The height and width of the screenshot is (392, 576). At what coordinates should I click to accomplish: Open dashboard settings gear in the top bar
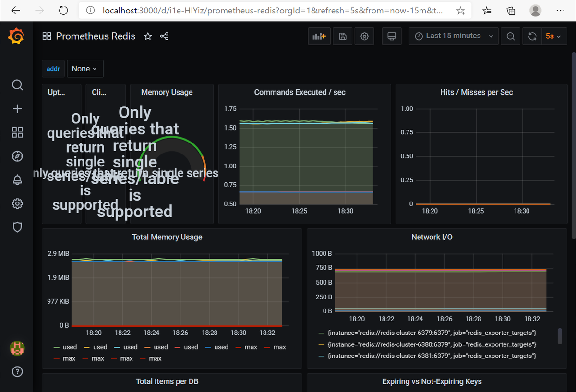[364, 36]
